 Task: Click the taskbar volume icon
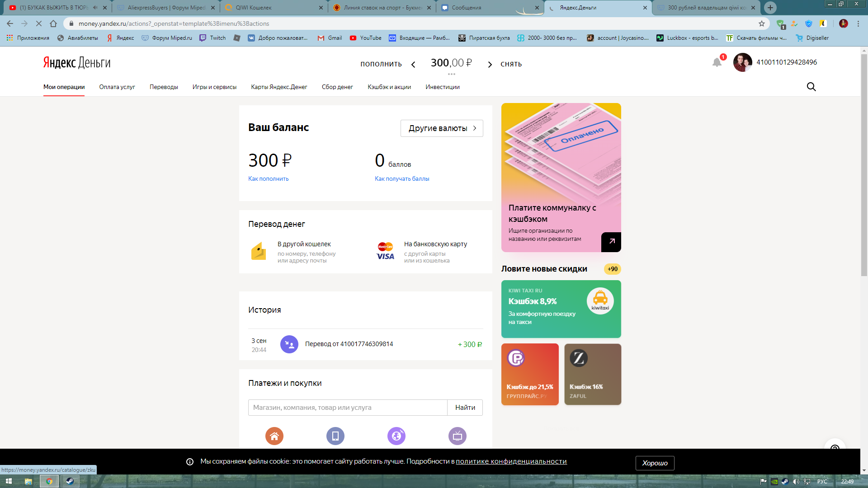[x=796, y=482]
